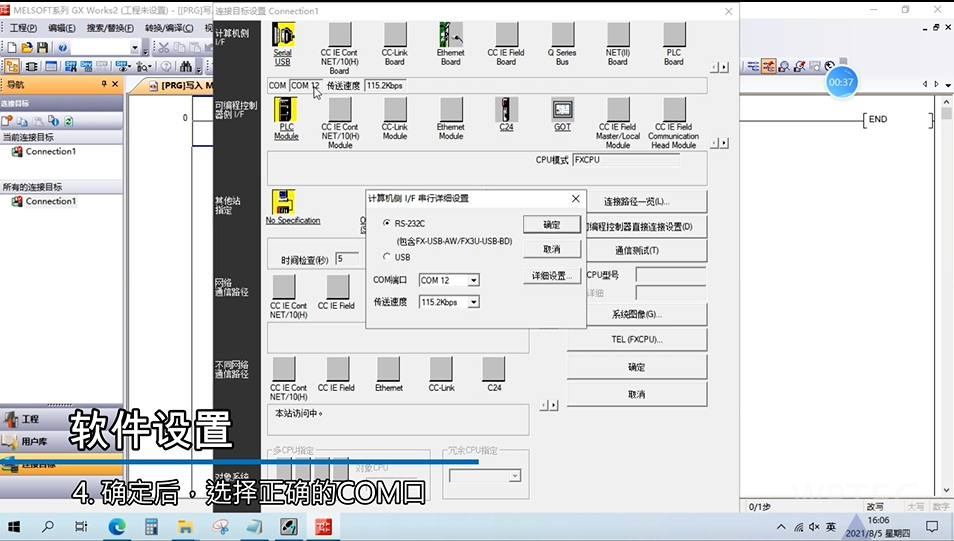Open the taskbar notification center

coord(931,526)
